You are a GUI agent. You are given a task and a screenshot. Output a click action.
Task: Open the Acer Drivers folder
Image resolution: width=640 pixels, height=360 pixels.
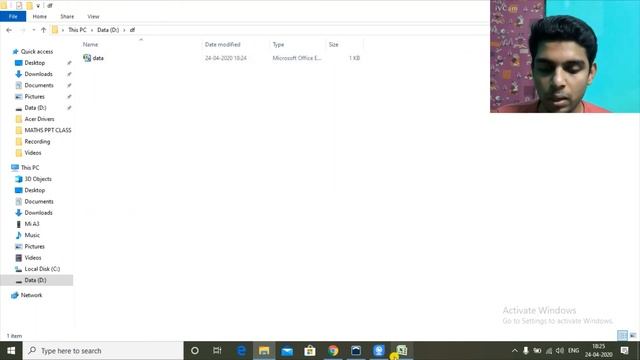pos(39,119)
